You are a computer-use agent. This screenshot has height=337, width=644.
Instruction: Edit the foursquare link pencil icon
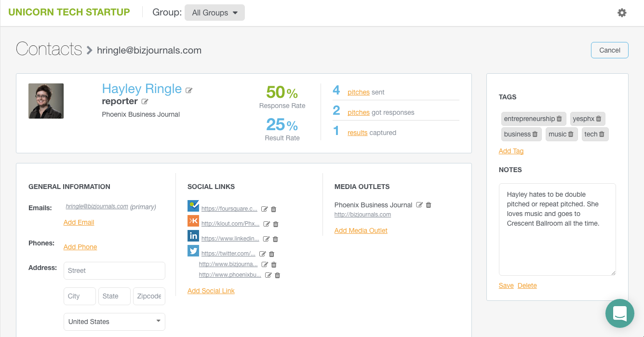(x=264, y=209)
